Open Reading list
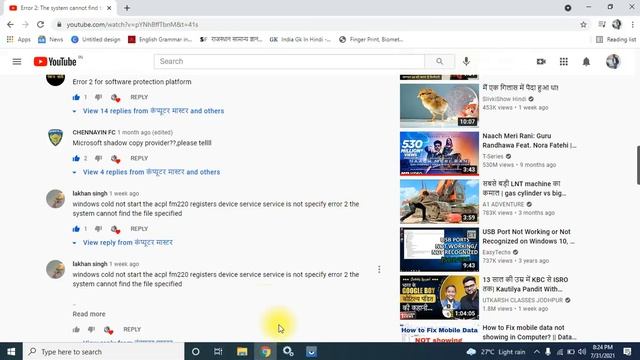Viewport: 640px width, 360px height. coord(616,40)
